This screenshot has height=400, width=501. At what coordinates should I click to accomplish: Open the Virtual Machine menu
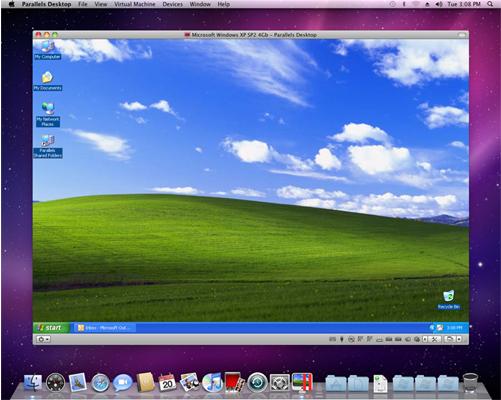135,4
